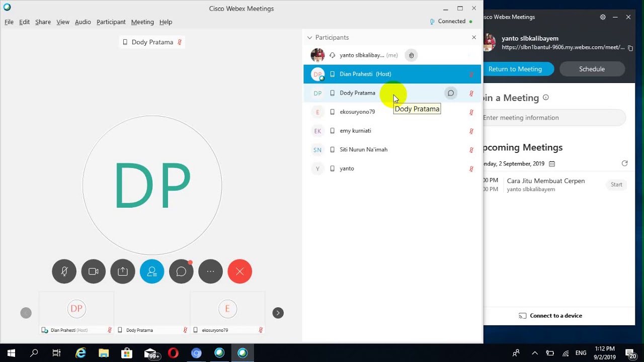Click Join a Meeting info icon
The image size is (644, 362).
[x=546, y=98]
